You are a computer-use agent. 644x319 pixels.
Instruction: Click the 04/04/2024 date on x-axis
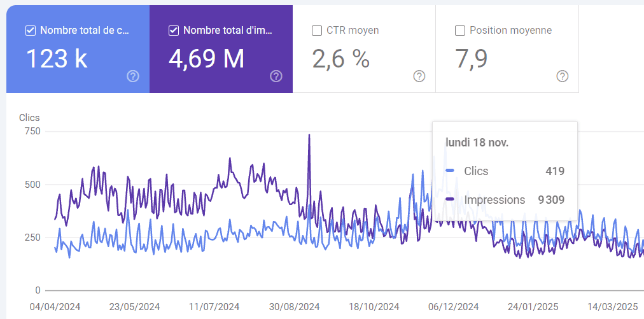[x=55, y=306]
